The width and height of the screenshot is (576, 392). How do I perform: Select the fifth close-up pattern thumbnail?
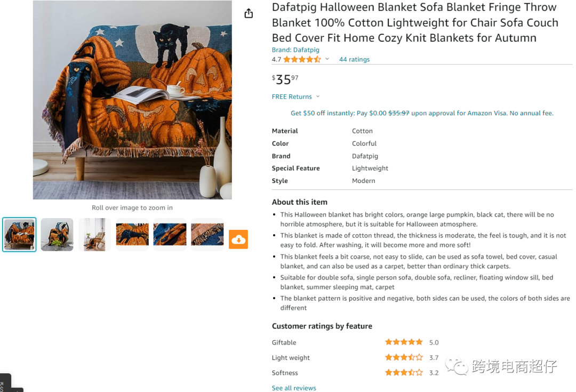pos(170,235)
